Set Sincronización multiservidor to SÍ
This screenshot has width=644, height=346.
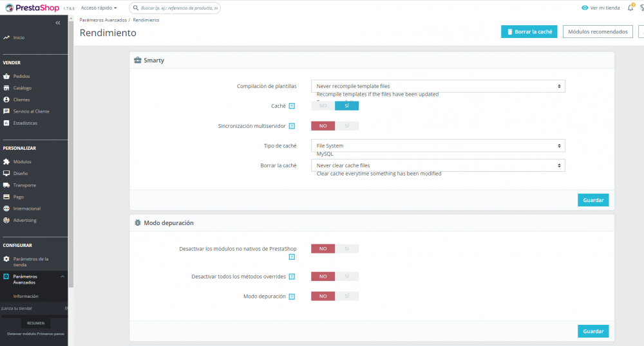click(346, 126)
